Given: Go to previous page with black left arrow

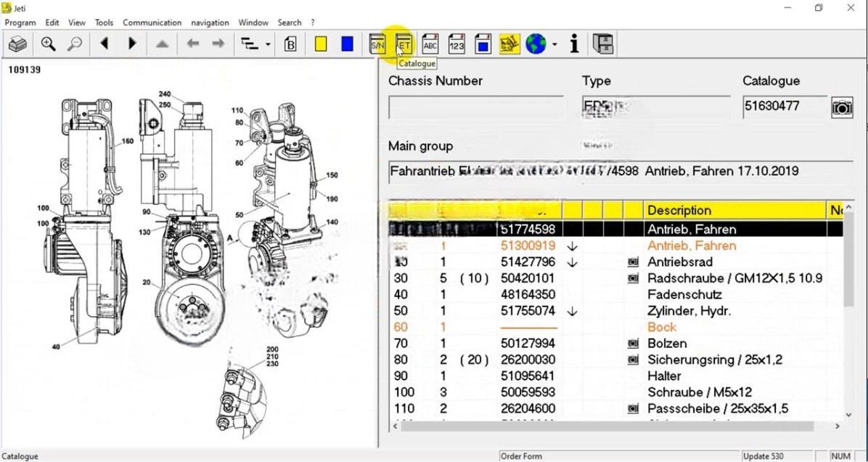Looking at the screenshot, I should pos(105,44).
